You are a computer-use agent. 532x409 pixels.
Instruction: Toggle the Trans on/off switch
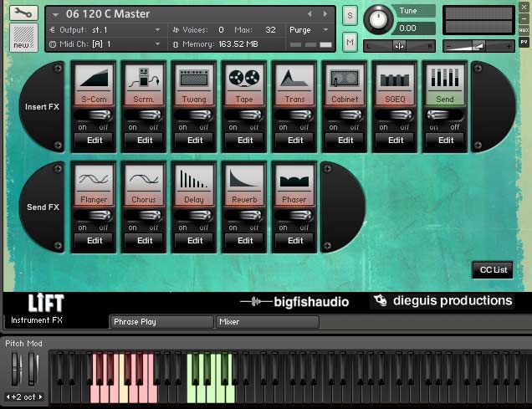tap(294, 115)
